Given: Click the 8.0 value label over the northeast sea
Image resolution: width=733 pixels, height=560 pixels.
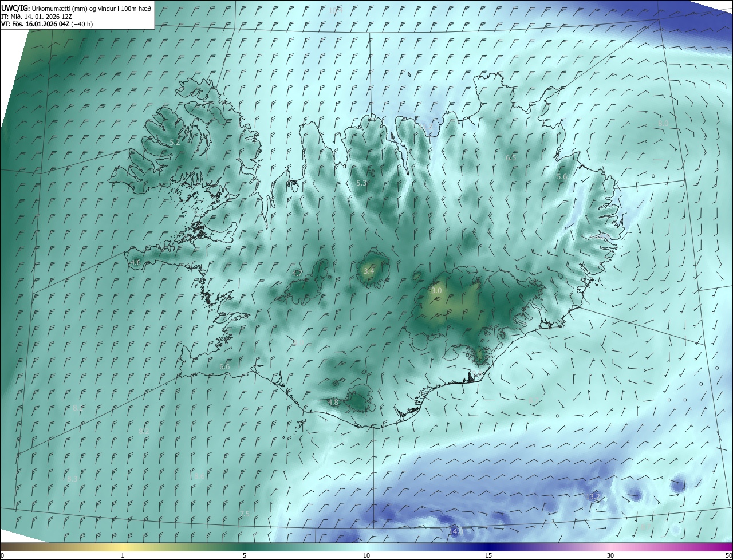Looking at the screenshot, I should (663, 124).
